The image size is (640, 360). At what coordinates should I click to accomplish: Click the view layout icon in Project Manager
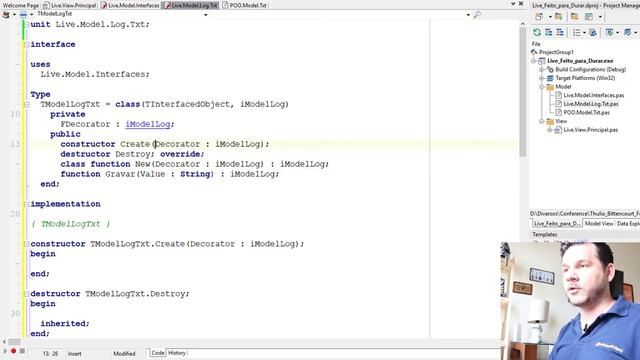point(589,17)
